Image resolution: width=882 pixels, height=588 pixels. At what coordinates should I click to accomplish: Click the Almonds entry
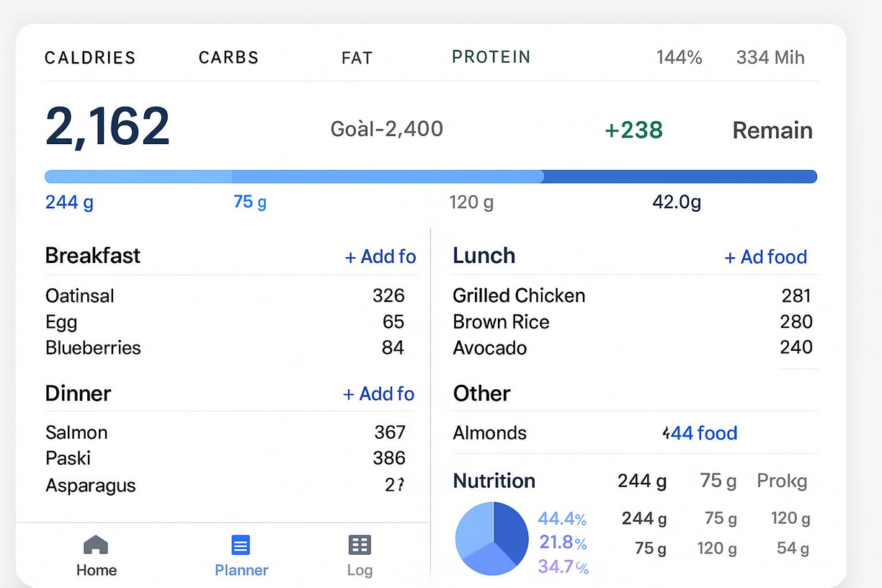(x=489, y=433)
